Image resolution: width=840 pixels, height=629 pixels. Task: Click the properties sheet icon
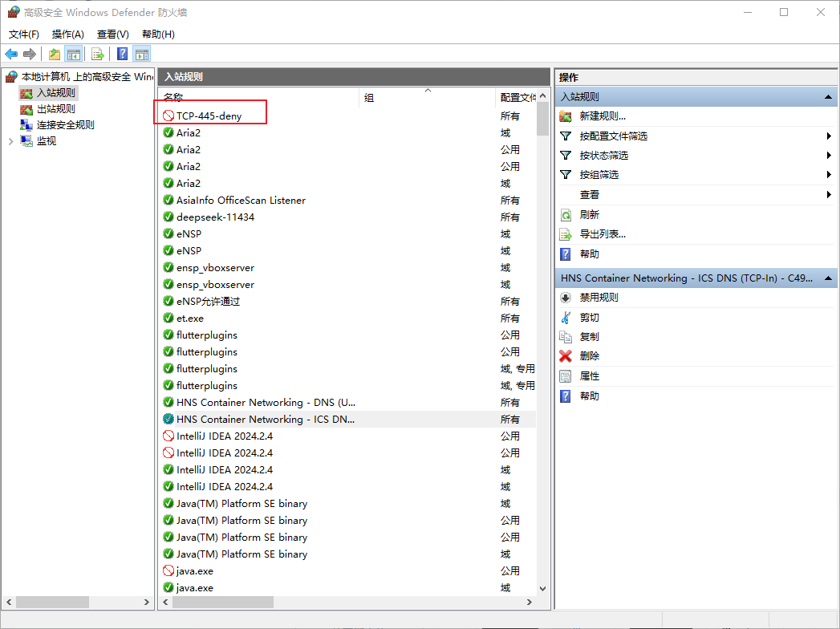566,376
